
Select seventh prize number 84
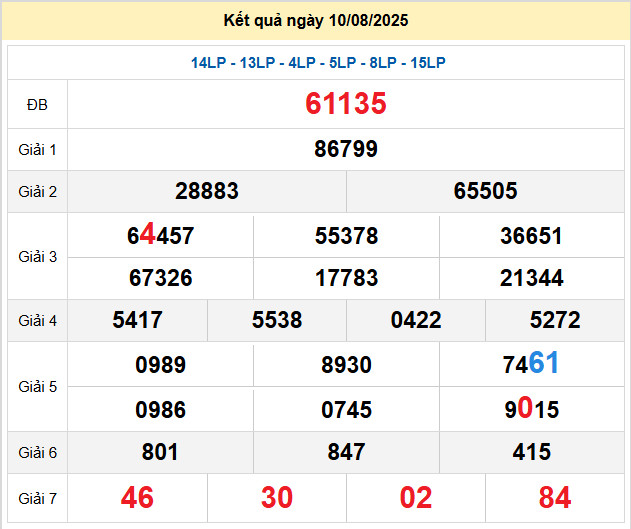(555, 498)
